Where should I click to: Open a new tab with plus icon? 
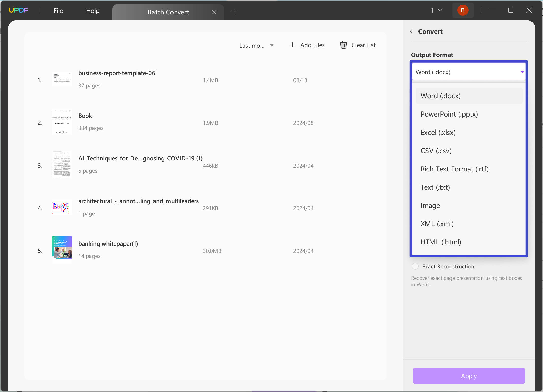click(234, 12)
